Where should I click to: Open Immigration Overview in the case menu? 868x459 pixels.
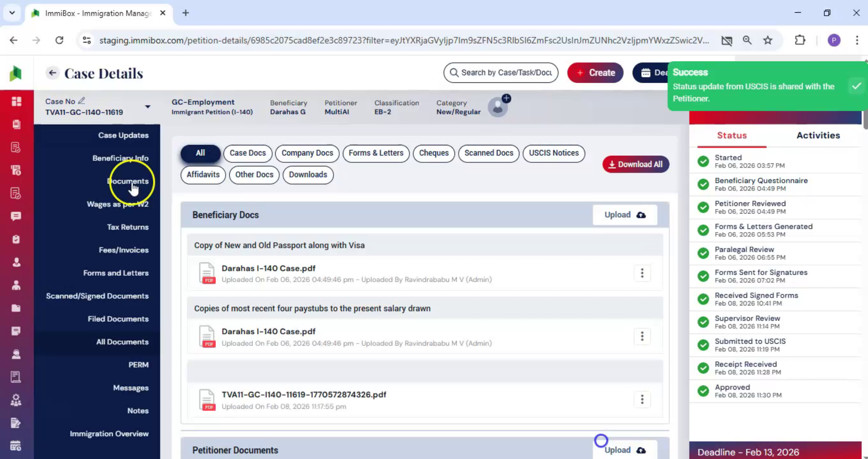109,434
